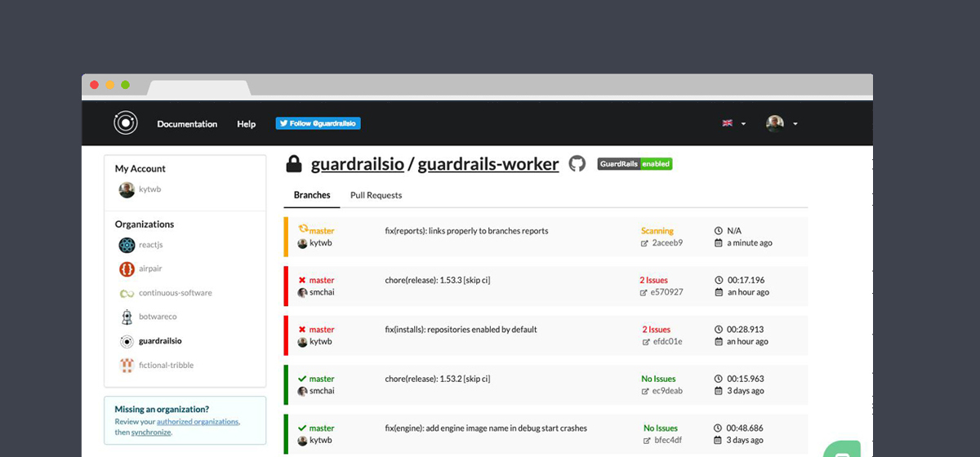Click the orange Scanning status
Screen dimensions: 980x457
pos(657,231)
